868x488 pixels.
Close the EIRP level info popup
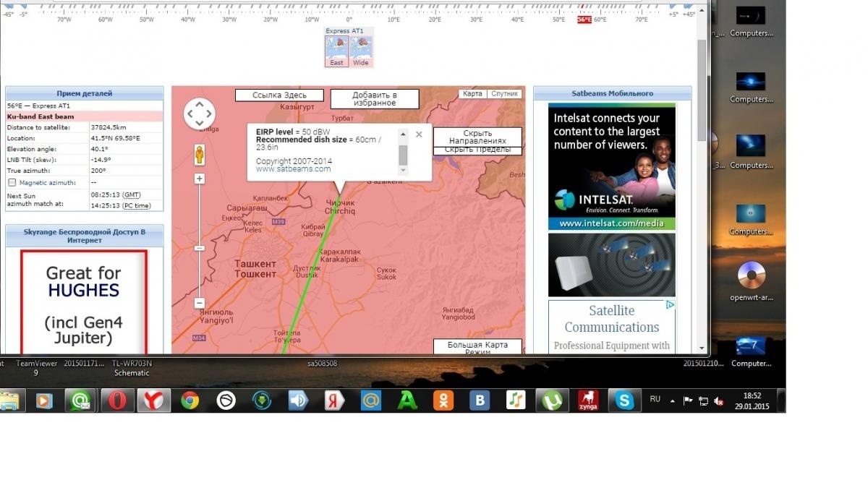419,134
